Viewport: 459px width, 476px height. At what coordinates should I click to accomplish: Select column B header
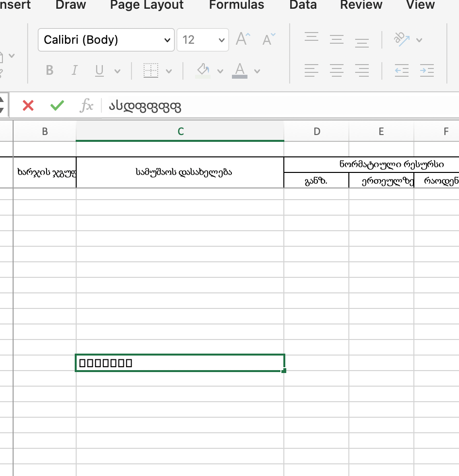(x=45, y=131)
